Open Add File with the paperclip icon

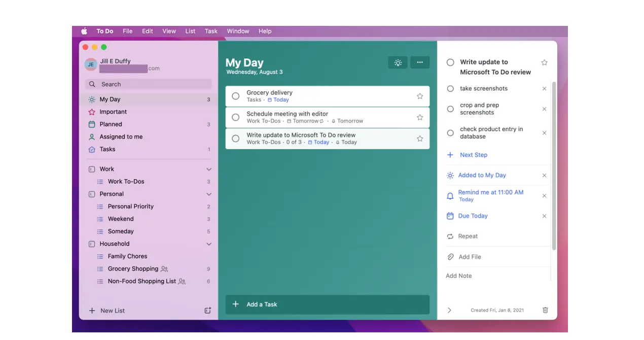point(449,257)
